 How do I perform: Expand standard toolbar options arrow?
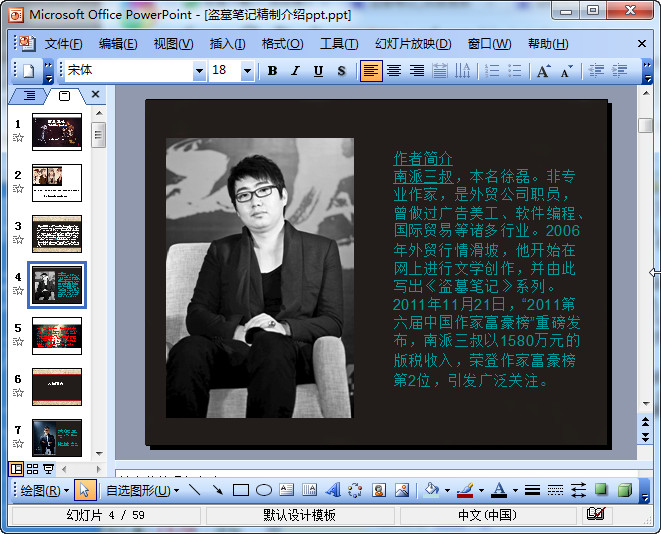(x=48, y=72)
